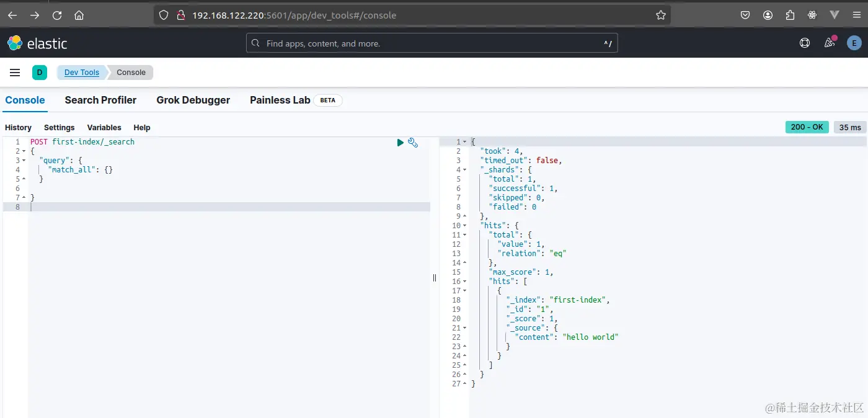Click the user avatar E icon
Viewport: 868px width, 418px height.
[x=854, y=43]
